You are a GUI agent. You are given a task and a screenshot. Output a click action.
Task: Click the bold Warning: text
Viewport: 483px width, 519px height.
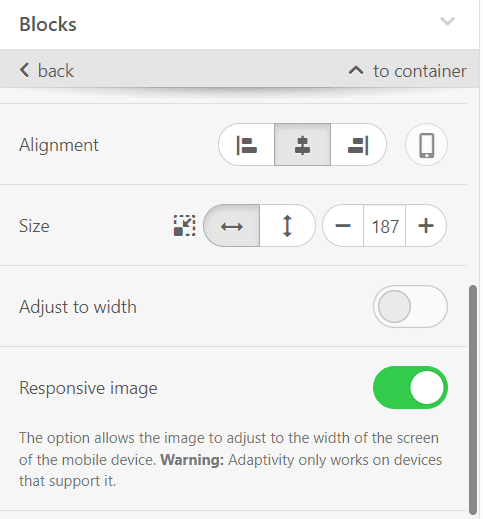click(192, 460)
